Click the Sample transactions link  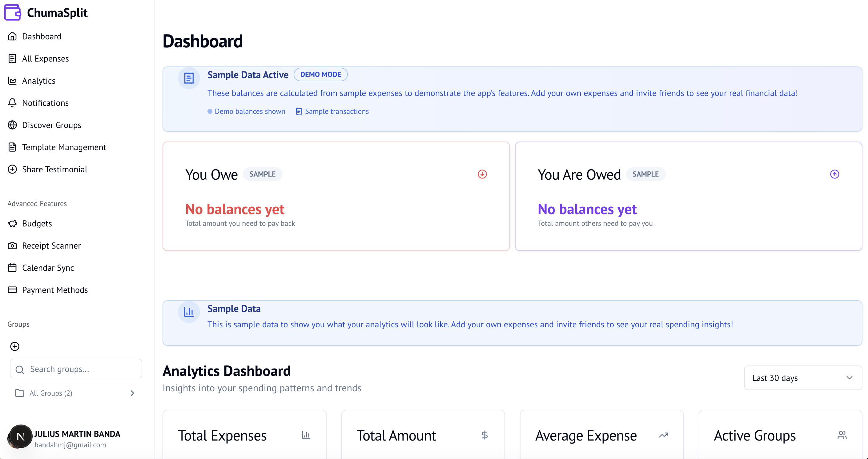point(336,111)
